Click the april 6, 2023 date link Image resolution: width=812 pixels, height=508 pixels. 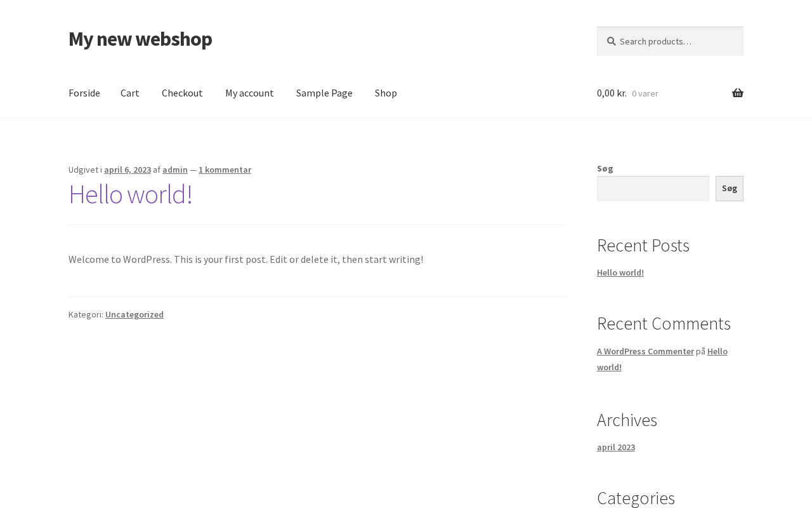(x=128, y=170)
